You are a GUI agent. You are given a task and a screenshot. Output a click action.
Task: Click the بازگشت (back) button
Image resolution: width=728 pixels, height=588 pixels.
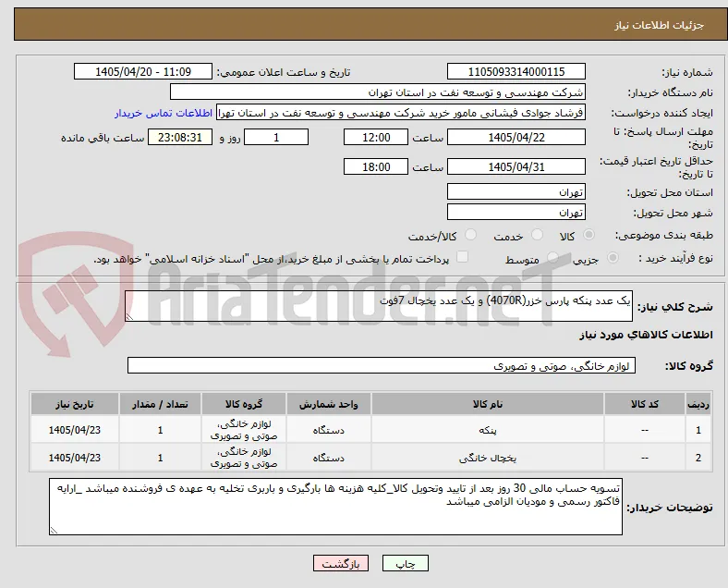click(340, 563)
